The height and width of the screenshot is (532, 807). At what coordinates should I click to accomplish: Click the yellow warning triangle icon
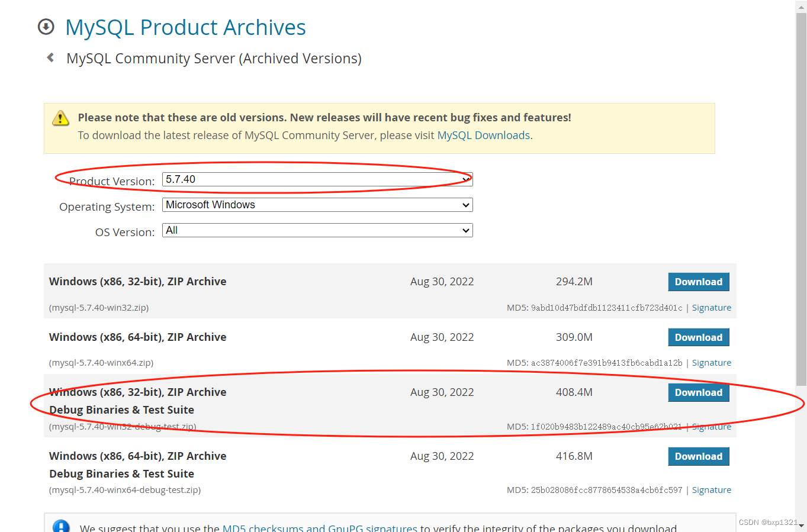coord(60,118)
